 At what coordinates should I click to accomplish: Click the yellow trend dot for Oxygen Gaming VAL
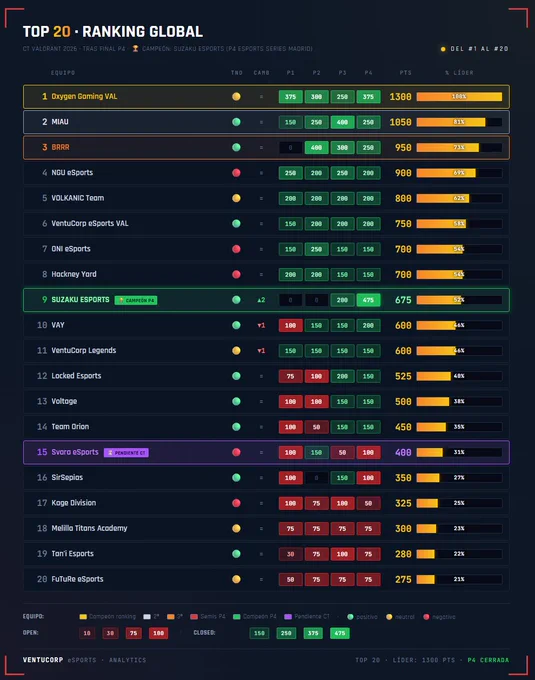click(x=236, y=96)
